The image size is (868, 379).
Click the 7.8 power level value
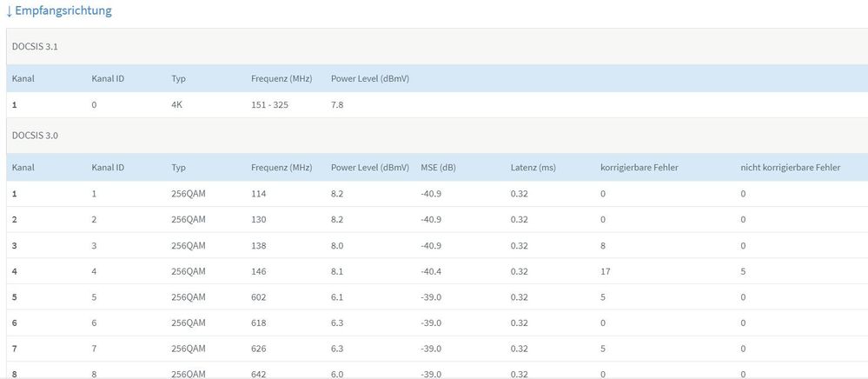339,105
